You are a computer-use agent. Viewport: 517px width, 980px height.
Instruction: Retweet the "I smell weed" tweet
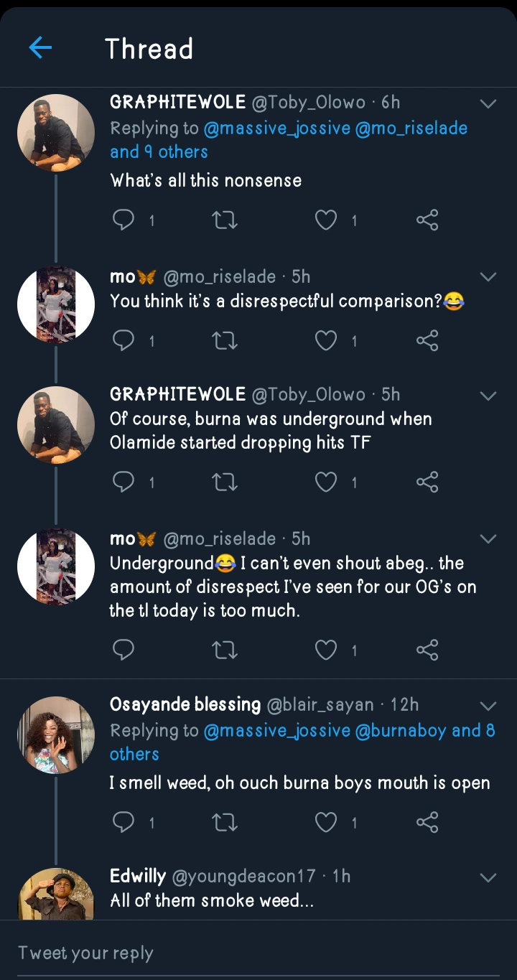click(x=225, y=822)
